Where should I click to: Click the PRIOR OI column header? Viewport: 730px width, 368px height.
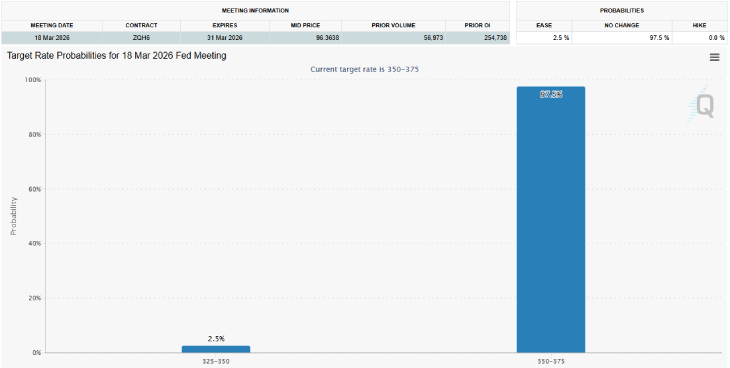click(x=477, y=26)
